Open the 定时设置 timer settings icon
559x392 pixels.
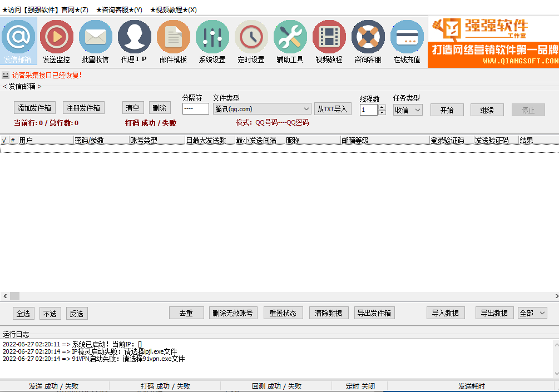coord(251,41)
